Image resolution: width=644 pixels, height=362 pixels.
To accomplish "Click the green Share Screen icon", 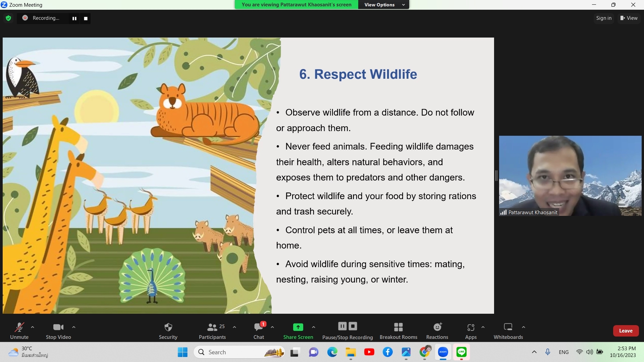I will tap(298, 327).
